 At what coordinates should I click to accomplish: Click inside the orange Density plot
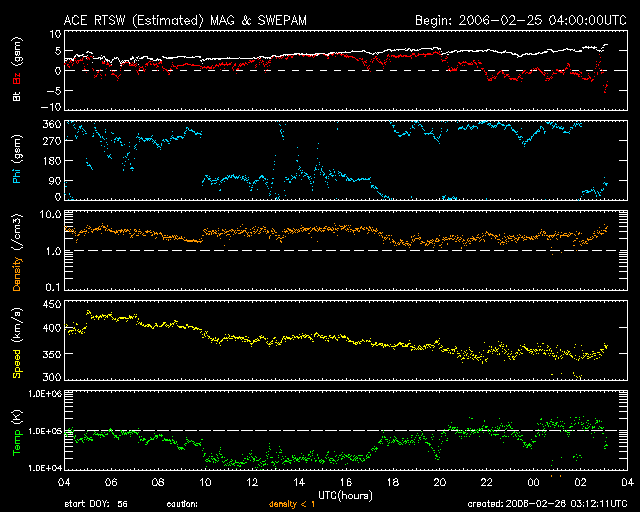(x=346, y=250)
